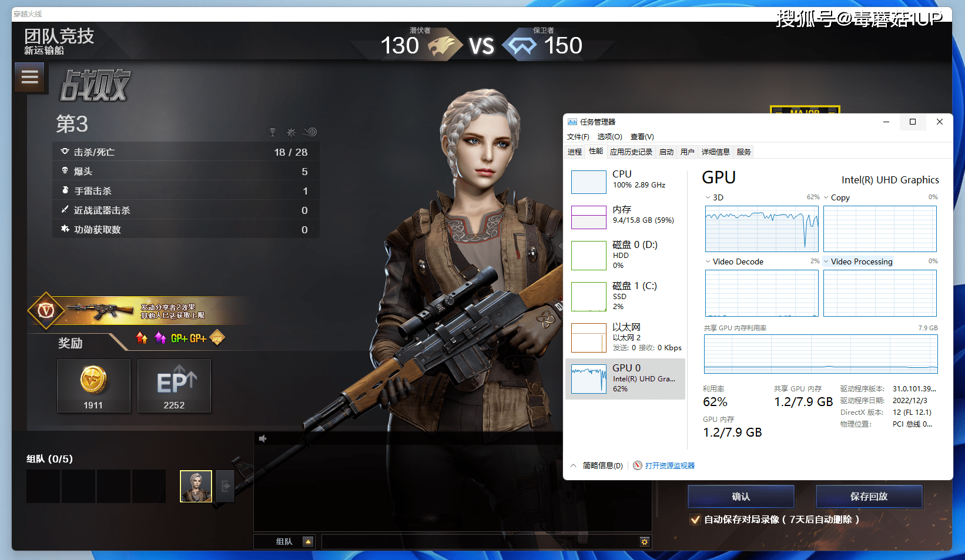Switch to the 用户 tab
The width and height of the screenshot is (965, 560).
tap(688, 152)
